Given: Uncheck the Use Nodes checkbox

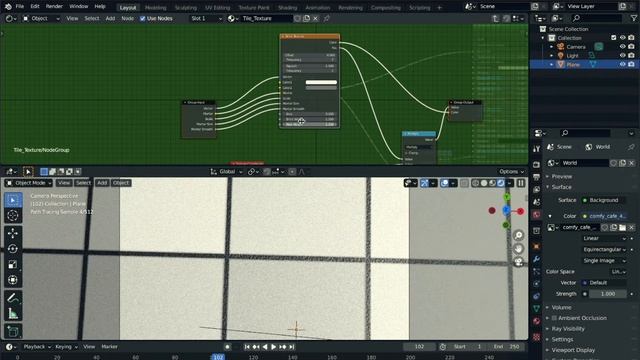Looking at the screenshot, I should [x=142, y=19].
